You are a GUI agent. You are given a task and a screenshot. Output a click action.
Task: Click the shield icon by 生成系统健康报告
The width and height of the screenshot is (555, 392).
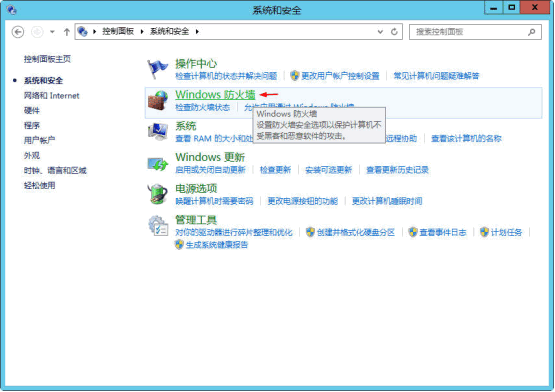click(x=179, y=244)
